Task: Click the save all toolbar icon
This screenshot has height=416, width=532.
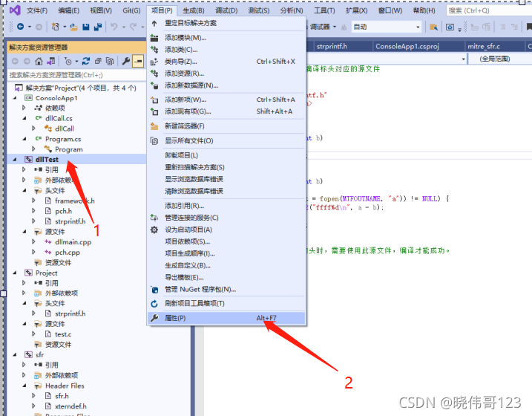Action: pyautogui.click(x=98, y=27)
